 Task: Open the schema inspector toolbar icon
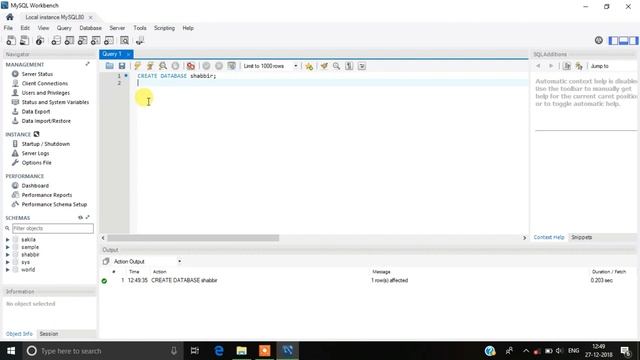pos(40,40)
